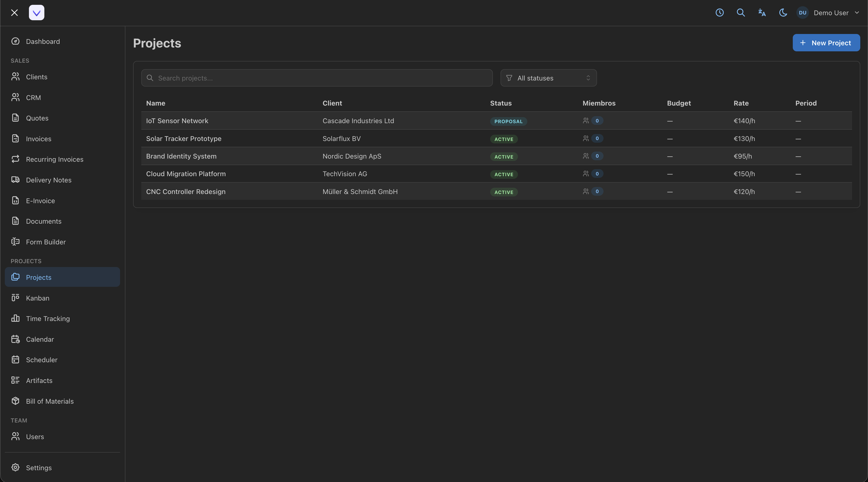Go to Delivery Notes section
868x482 pixels.
pyautogui.click(x=48, y=180)
